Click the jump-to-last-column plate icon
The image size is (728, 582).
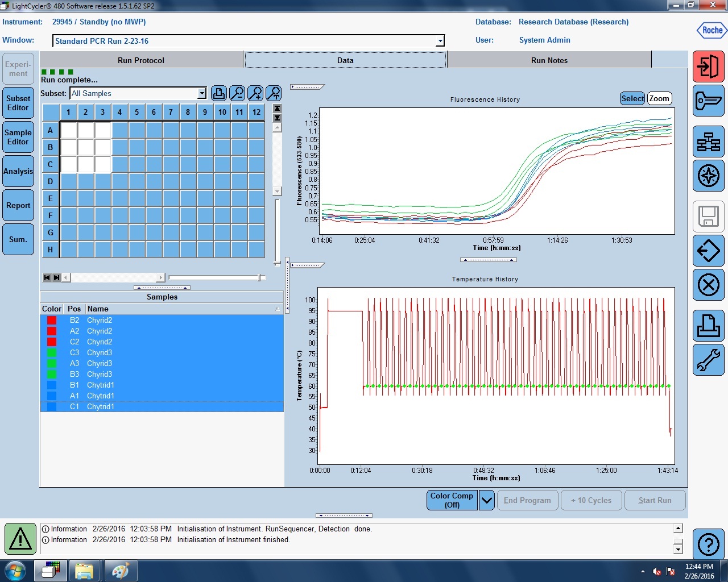point(56,277)
